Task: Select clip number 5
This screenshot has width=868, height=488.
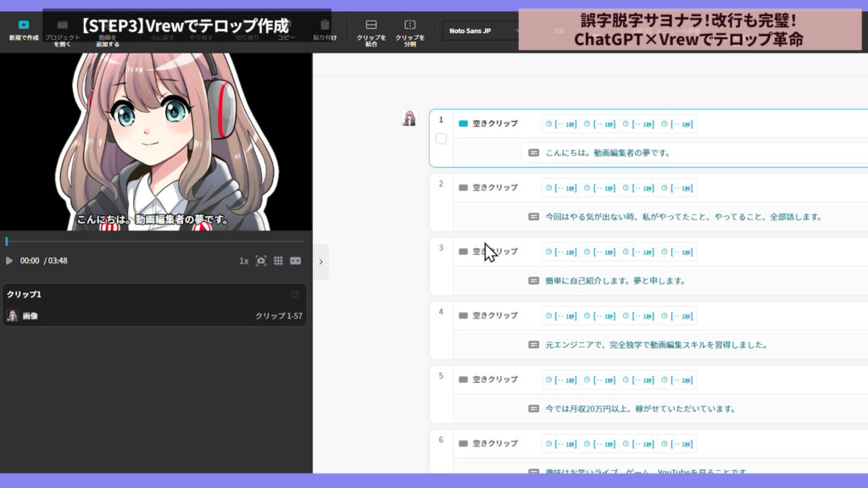Action: click(441, 375)
